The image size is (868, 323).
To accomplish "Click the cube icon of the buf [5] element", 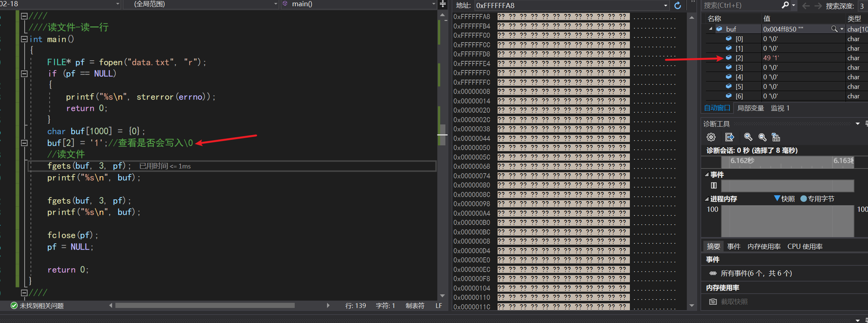I will [729, 86].
